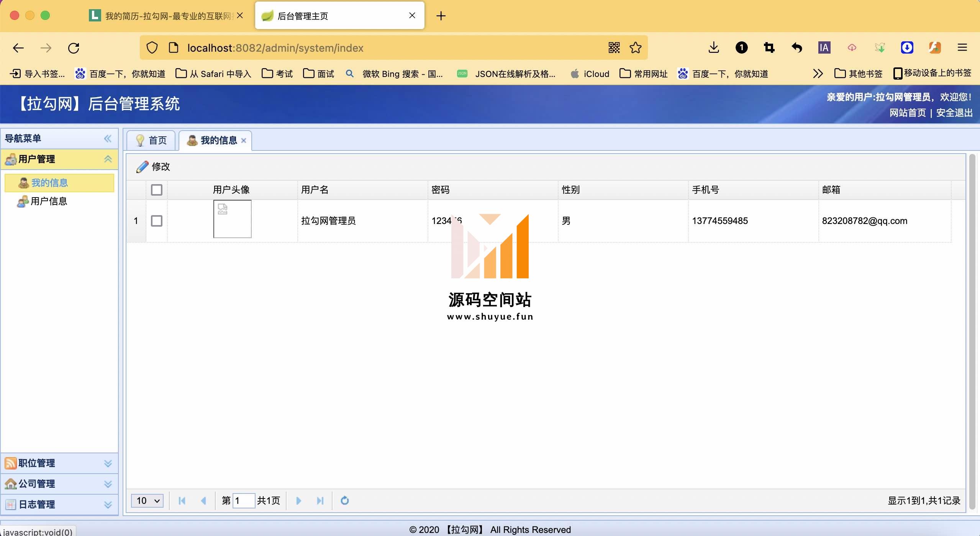
Task: Click the broken avatar image in row 1
Action: click(x=232, y=219)
